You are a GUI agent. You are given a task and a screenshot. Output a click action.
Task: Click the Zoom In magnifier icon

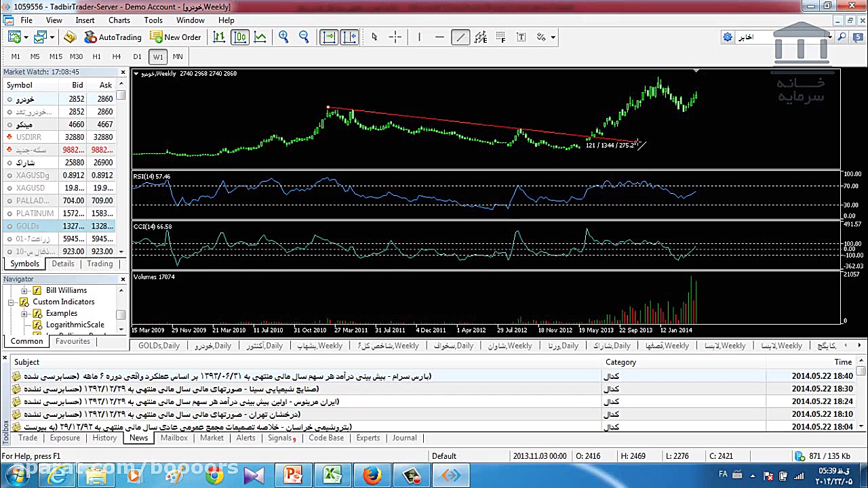tap(283, 37)
